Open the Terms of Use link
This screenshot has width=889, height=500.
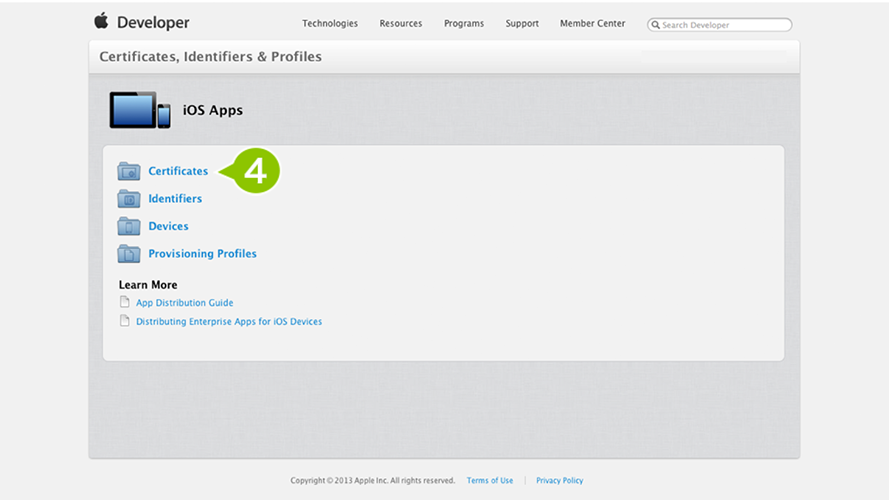490,480
